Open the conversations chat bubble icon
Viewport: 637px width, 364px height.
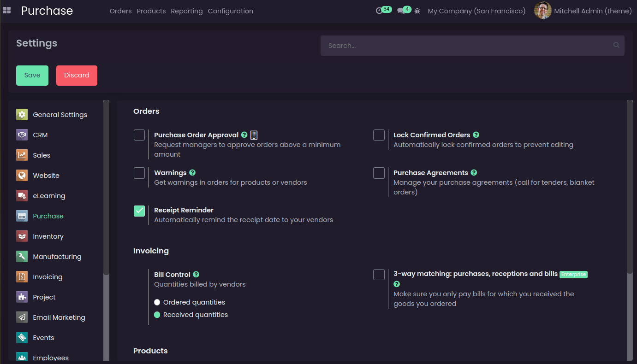pyautogui.click(x=401, y=11)
